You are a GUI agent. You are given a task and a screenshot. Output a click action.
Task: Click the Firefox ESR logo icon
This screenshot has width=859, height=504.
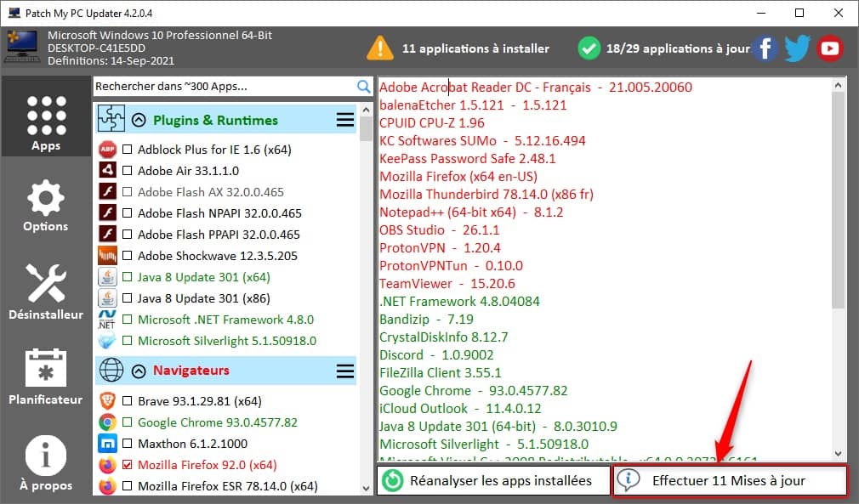pyautogui.click(x=107, y=486)
